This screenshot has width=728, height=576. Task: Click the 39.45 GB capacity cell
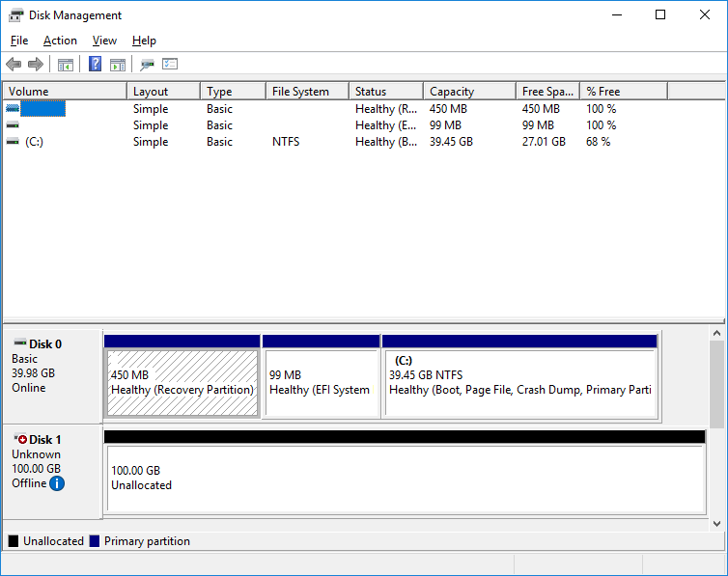(x=451, y=142)
